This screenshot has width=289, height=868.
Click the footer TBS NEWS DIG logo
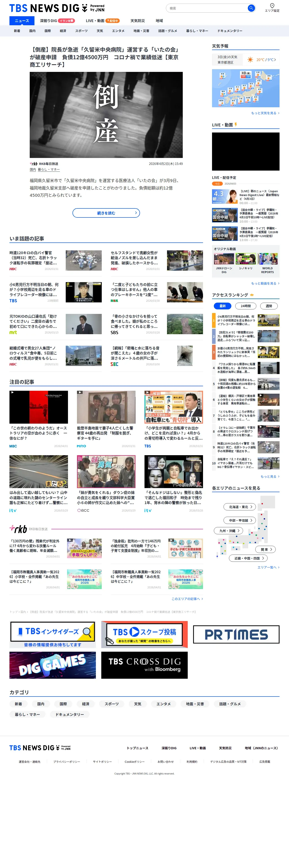point(40,748)
